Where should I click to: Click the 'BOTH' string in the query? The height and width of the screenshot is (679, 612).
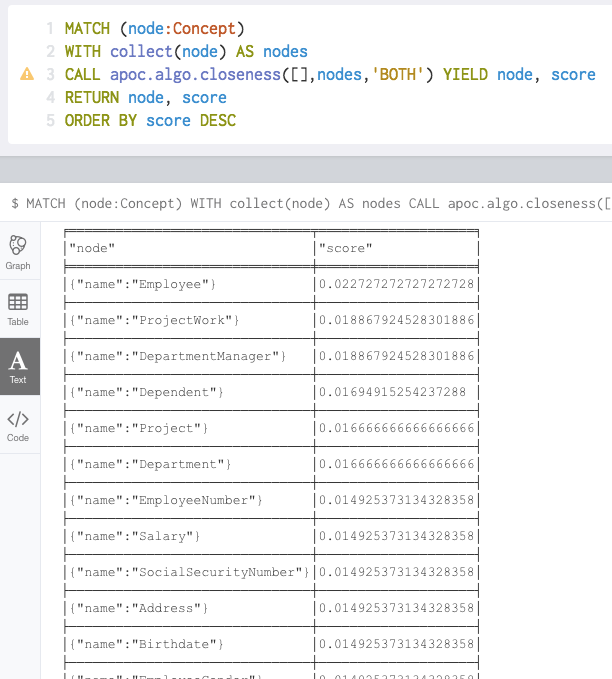tap(401, 74)
